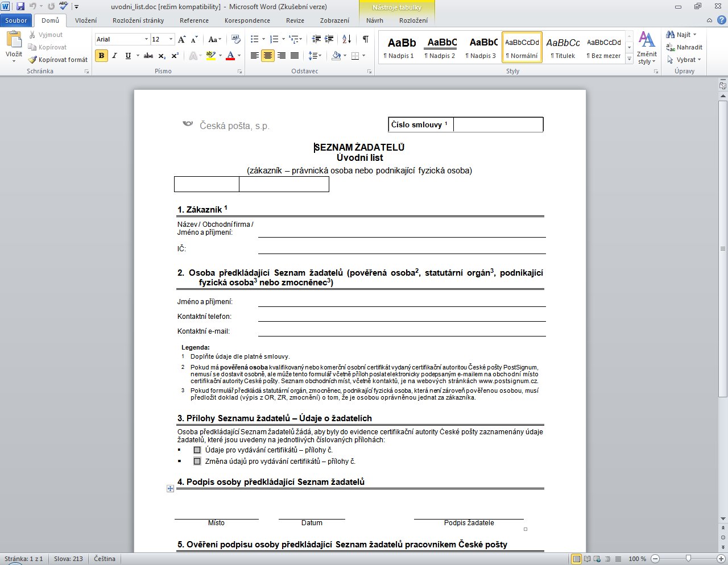This screenshot has width=728, height=565.
Task: Toggle the show paragraph marks button
Action: pyautogui.click(x=366, y=39)
